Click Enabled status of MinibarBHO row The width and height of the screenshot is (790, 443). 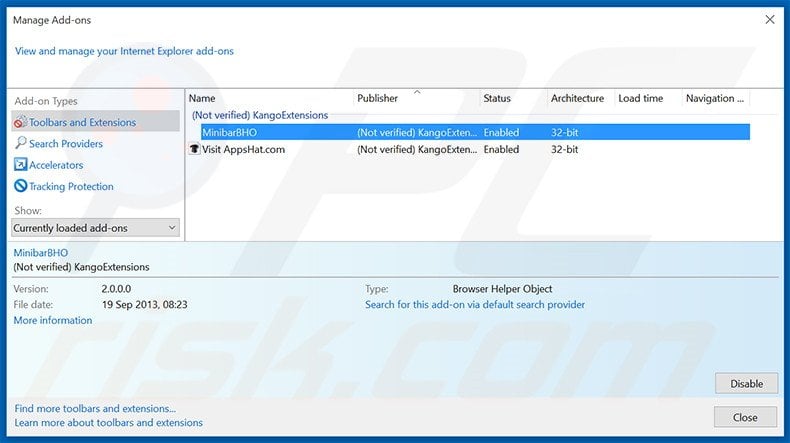pos(501,133)
